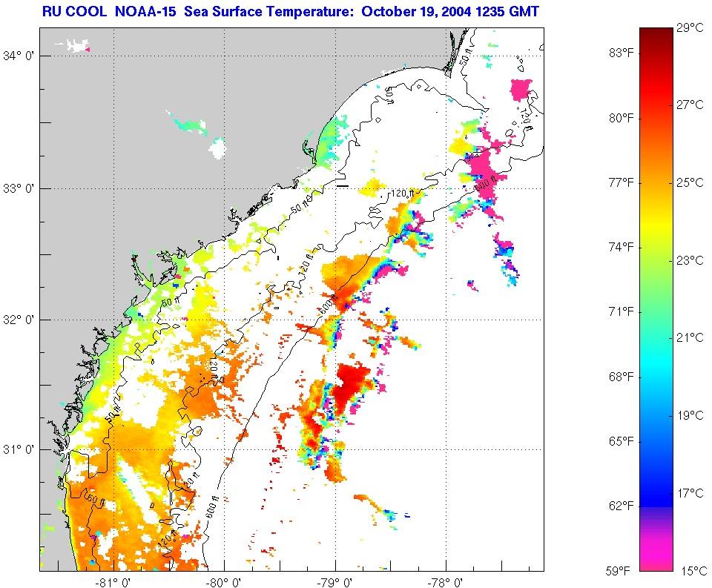The width and height of the screenshot is (712, 588).
Task: Click the 17°C color scale label
Action: click(690, 493)
